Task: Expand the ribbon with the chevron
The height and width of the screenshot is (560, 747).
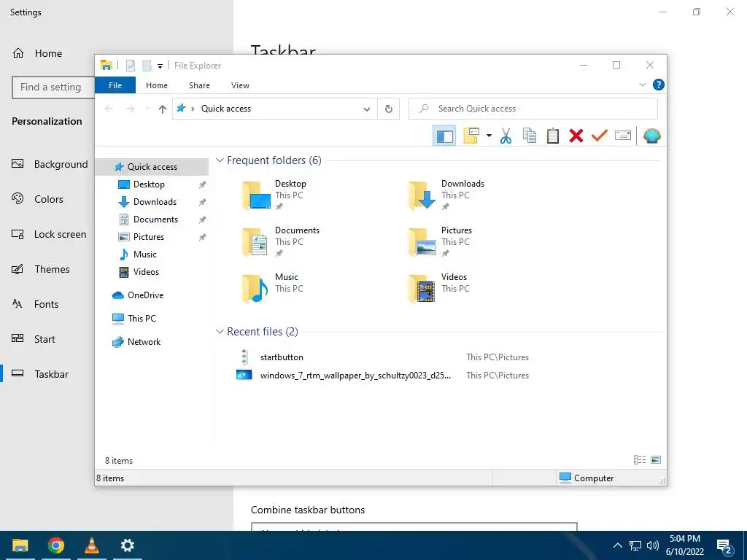Action: point(642,85)
